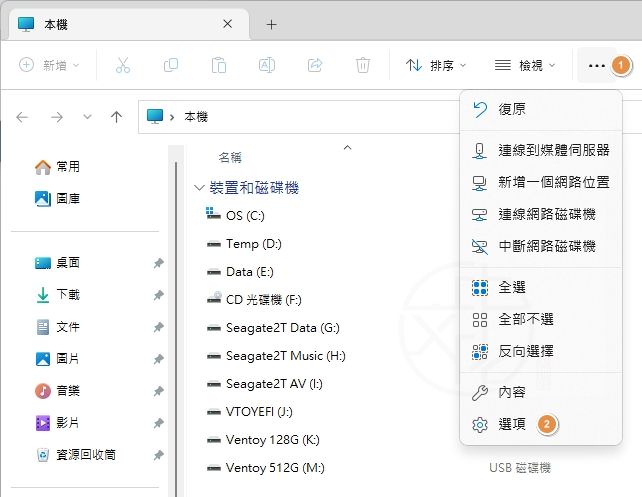Click the Paste clipboard icon
This screenshot has height=497, width=642.
[x=219, y=65]
